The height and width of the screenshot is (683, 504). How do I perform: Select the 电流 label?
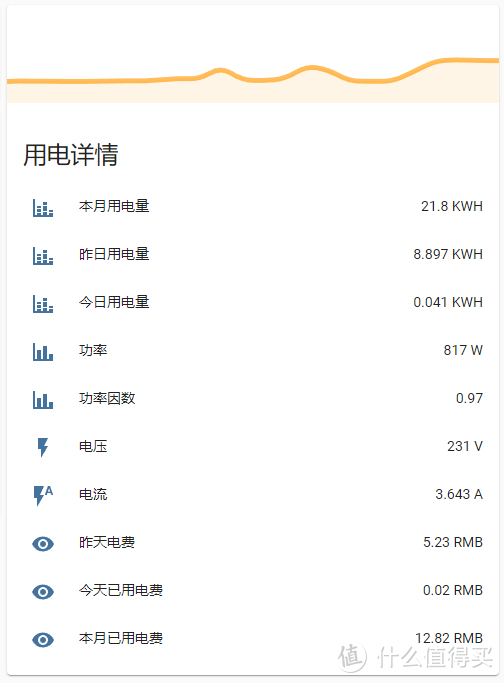(93, 494)
